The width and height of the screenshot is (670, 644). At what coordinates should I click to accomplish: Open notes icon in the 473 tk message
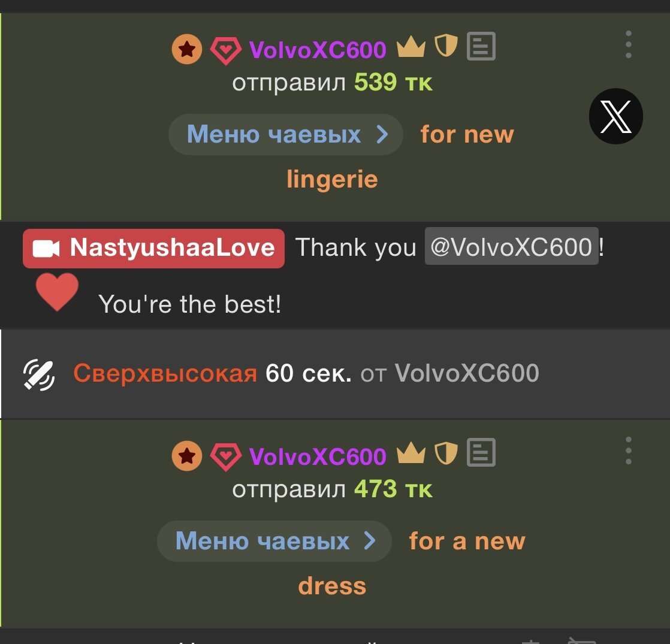481,452
